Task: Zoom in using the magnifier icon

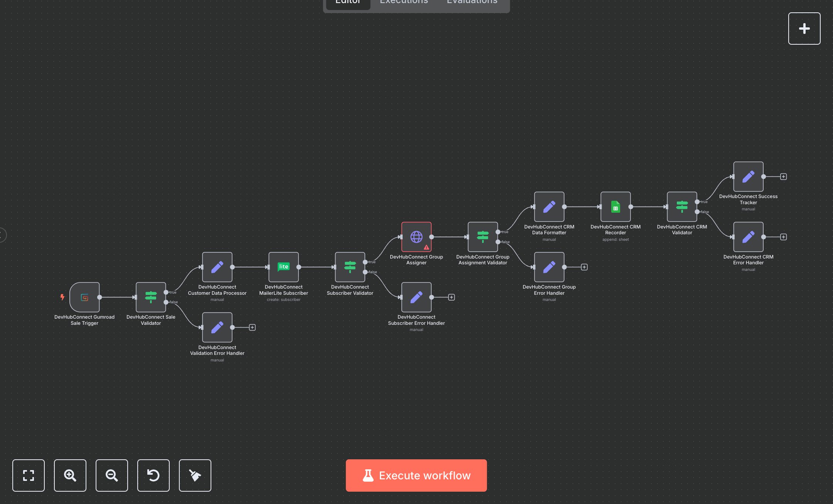Action: pyautogui.click(x=70, y=475)
